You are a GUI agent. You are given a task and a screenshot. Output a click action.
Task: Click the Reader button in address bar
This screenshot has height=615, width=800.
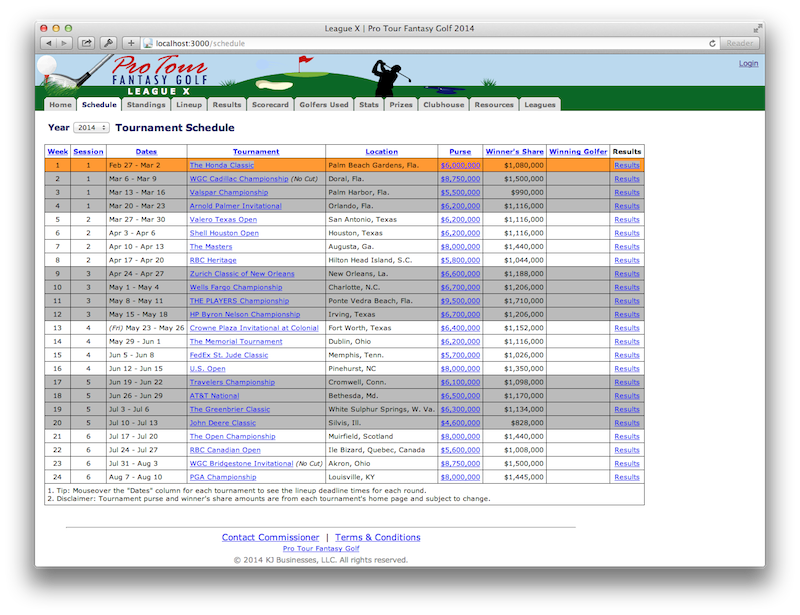[740, 43]
